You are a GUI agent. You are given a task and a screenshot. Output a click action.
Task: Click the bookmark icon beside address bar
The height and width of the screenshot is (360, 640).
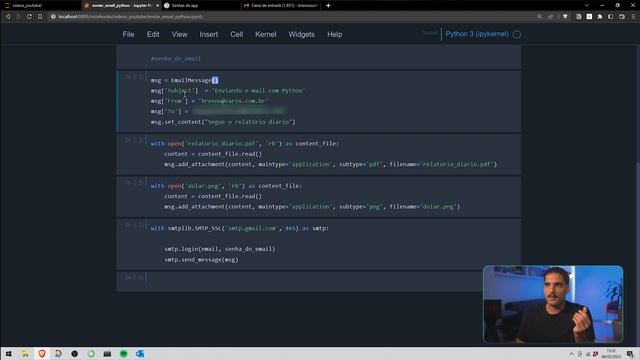point(40,16)
